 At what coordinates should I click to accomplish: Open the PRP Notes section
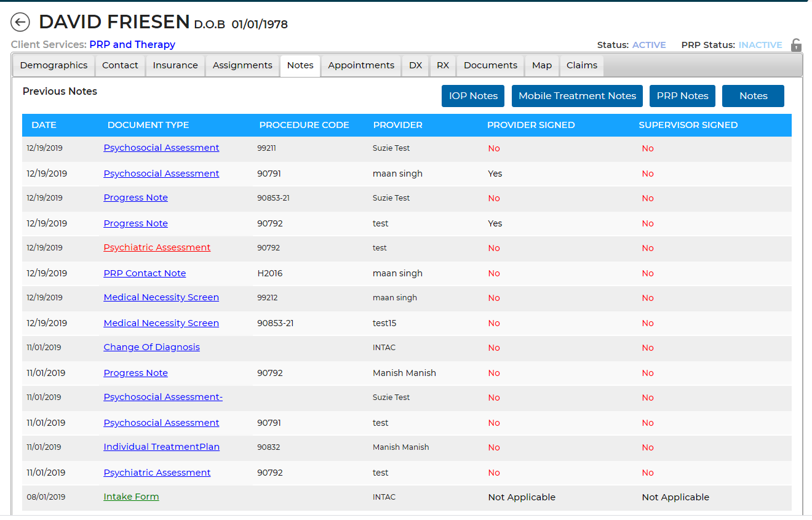tap(682, 96)
